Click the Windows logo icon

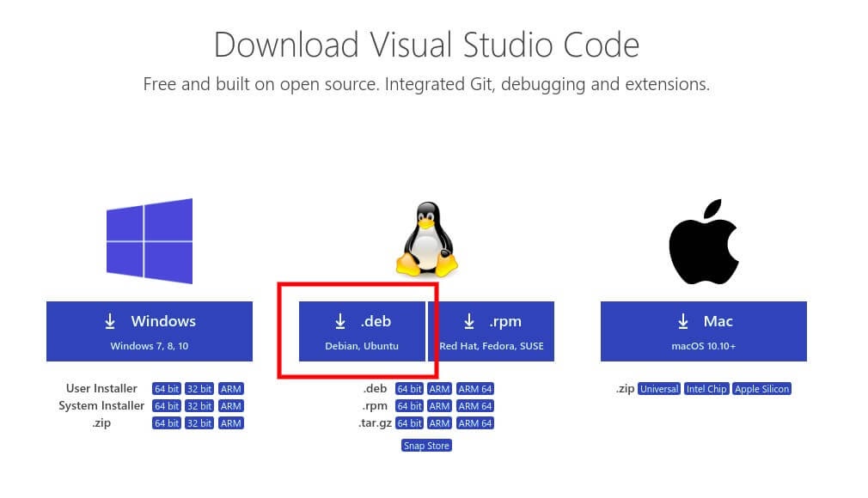150,240
